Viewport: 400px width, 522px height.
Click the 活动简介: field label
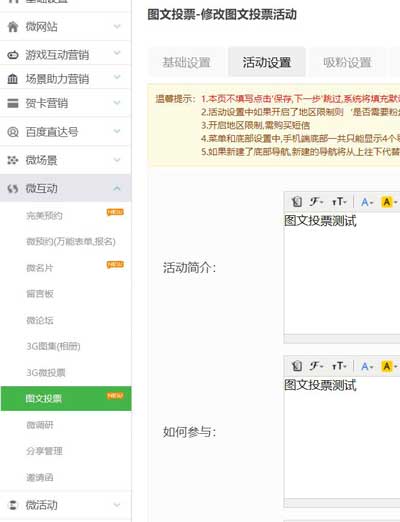coord(189,268)
